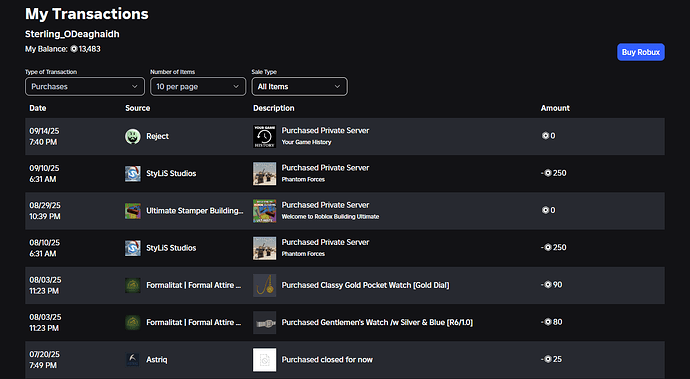The width and height of the screenshot is (690, 379).
Task: Click the Description column header
Action: click(274, 108)
